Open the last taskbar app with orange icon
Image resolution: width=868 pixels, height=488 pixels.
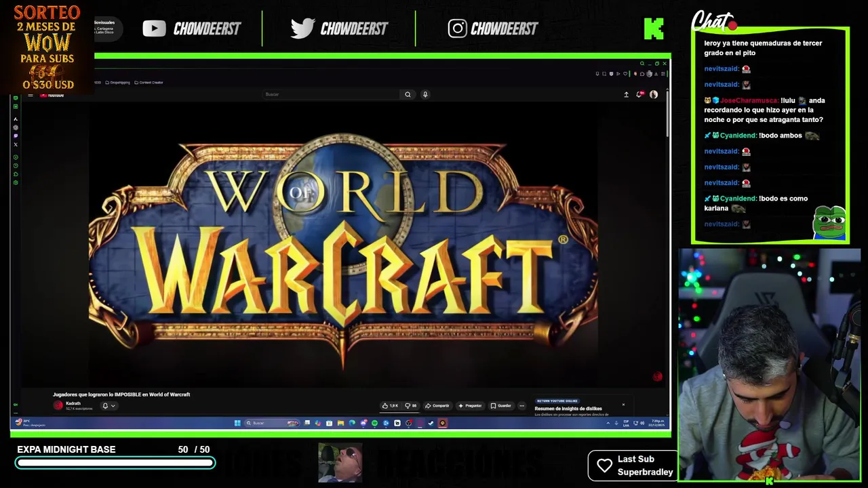point(442,423)
